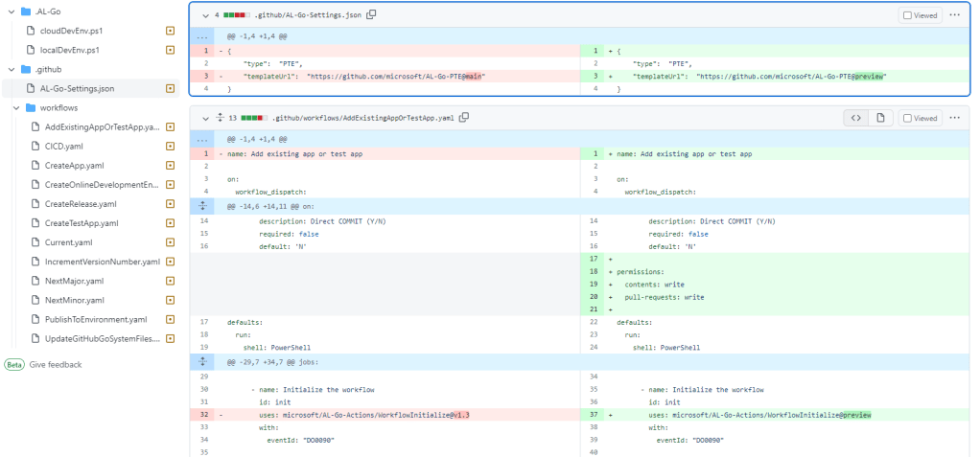Open the more options menu for AddExistingAppOrTestApp.yaml
The width and height of the screenshot is (980, 457).
click(x=954, y=118)
